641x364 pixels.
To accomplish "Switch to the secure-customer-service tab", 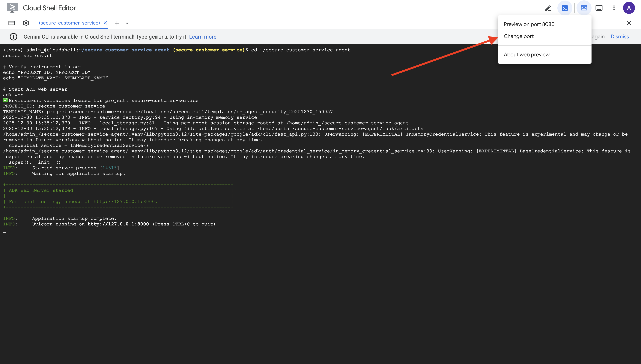I will coord(69,23).
